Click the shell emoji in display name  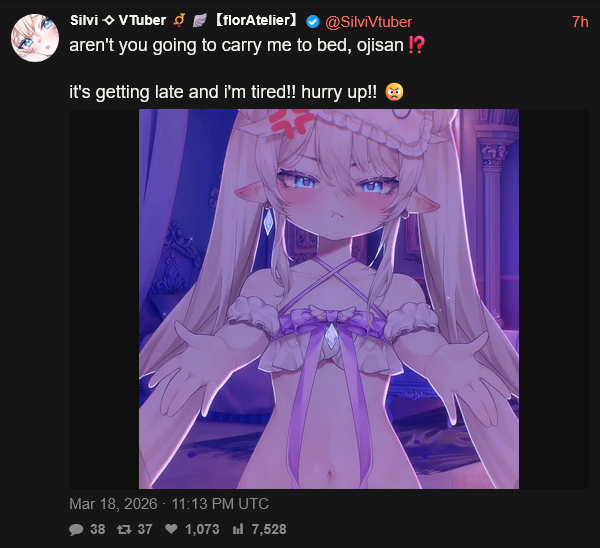click(199, 20)
